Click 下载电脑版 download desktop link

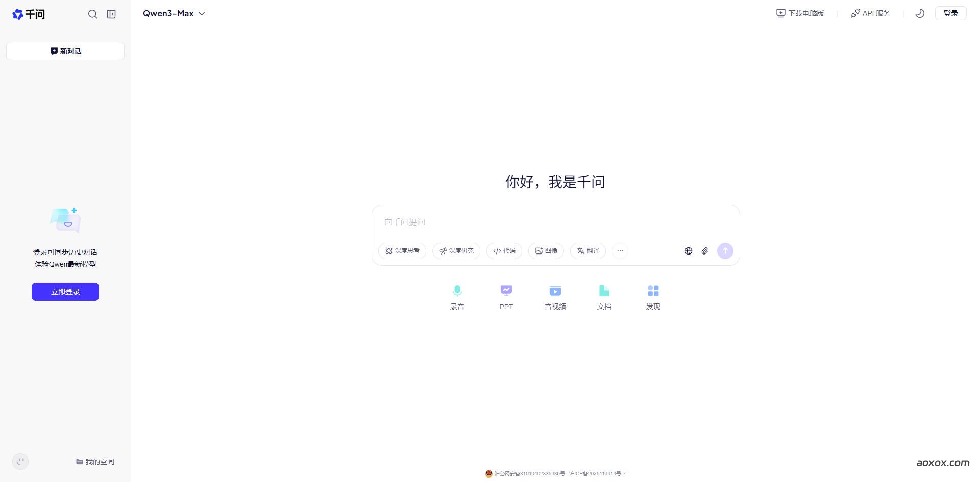point(800,13)
